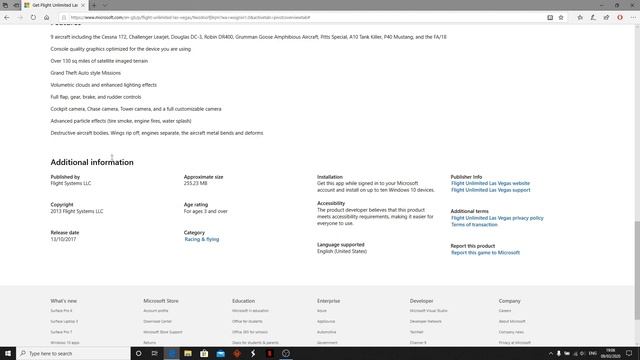
Task: Open Developer Network footer link
Action: point(425,321)
